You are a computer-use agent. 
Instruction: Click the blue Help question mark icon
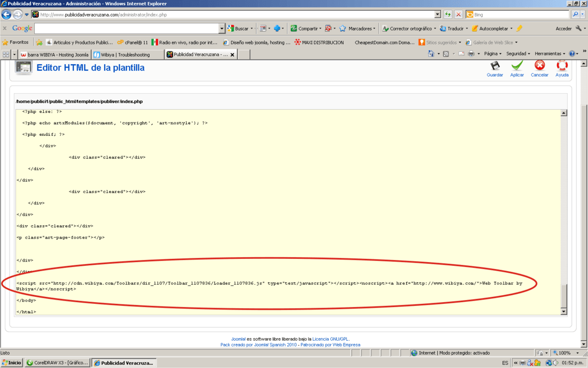572,53
